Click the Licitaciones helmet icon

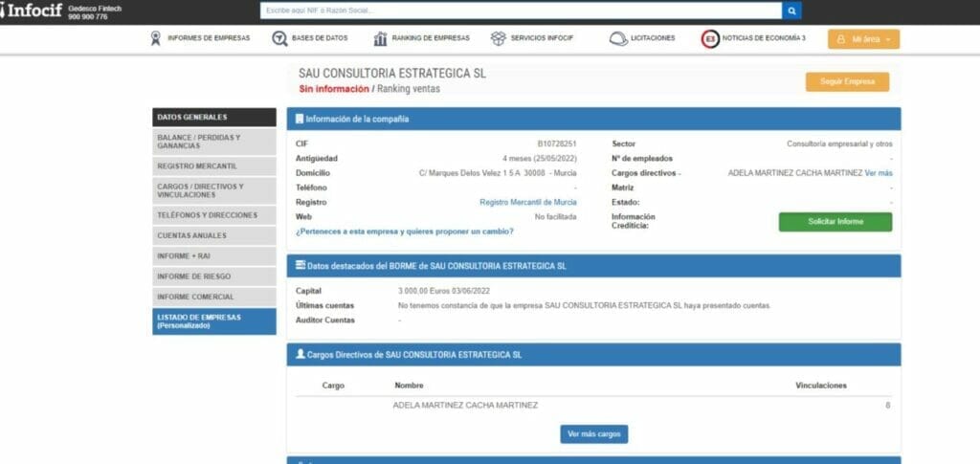click(x=618, y=38)
